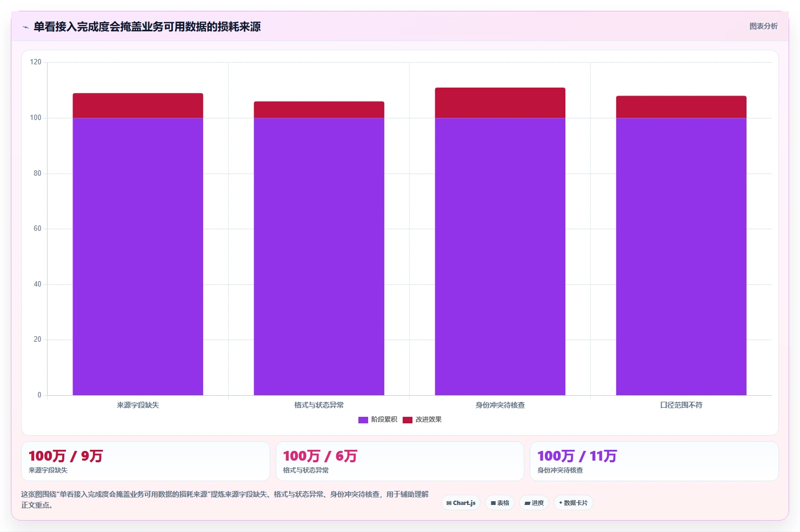Viewport: 800px width, 532px height.
Task: Click the lightning icon beside the chart title
Action: pos(25,27)
